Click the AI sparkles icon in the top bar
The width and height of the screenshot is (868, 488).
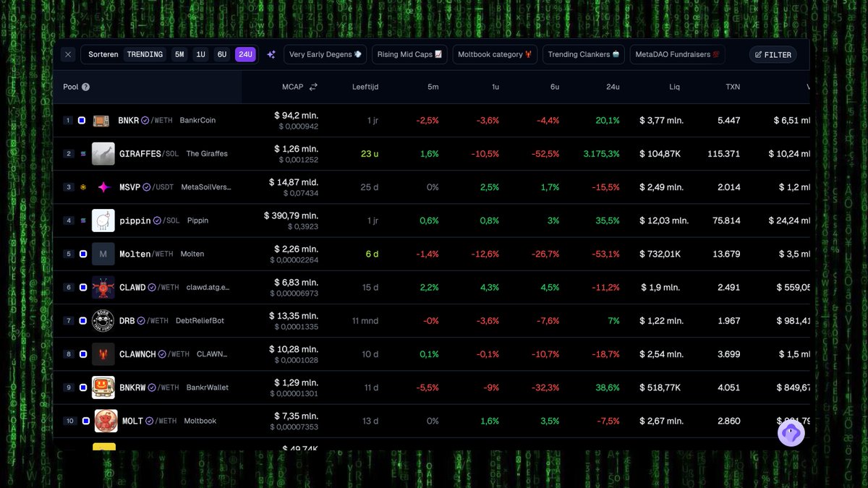point(271,54)
